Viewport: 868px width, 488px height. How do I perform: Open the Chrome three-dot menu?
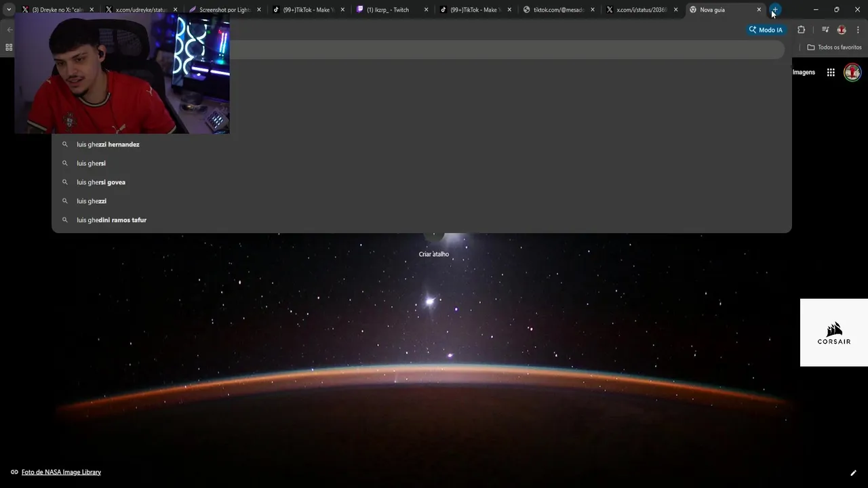858,30
